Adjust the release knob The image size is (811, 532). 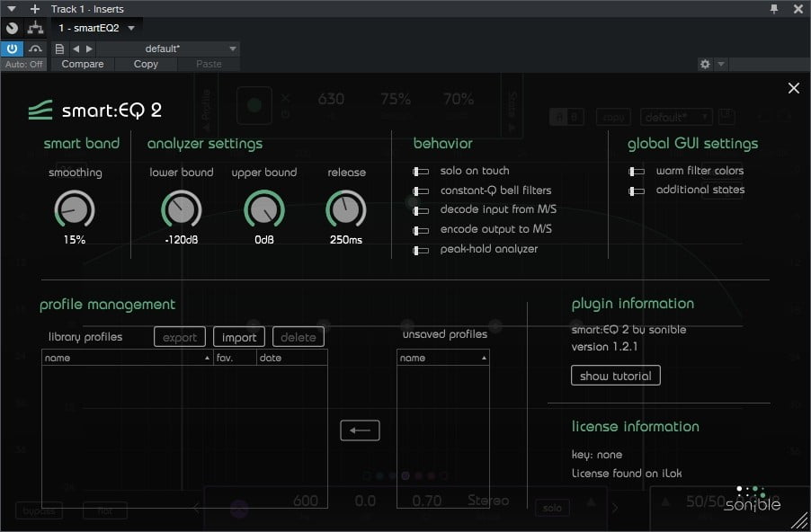346,209
